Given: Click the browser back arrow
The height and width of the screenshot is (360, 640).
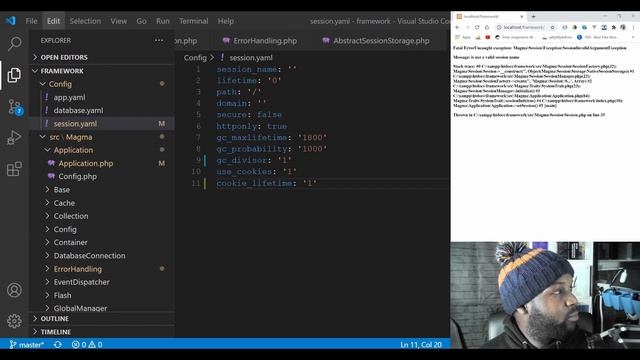Looking at the screenshot, I should click(457, 27).
